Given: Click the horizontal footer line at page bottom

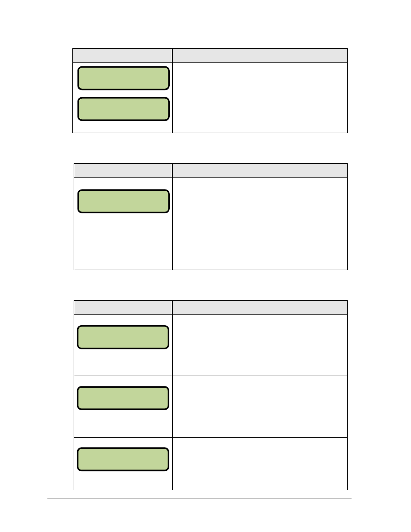Looking at the screenshot, I should [x=199, y=498].
